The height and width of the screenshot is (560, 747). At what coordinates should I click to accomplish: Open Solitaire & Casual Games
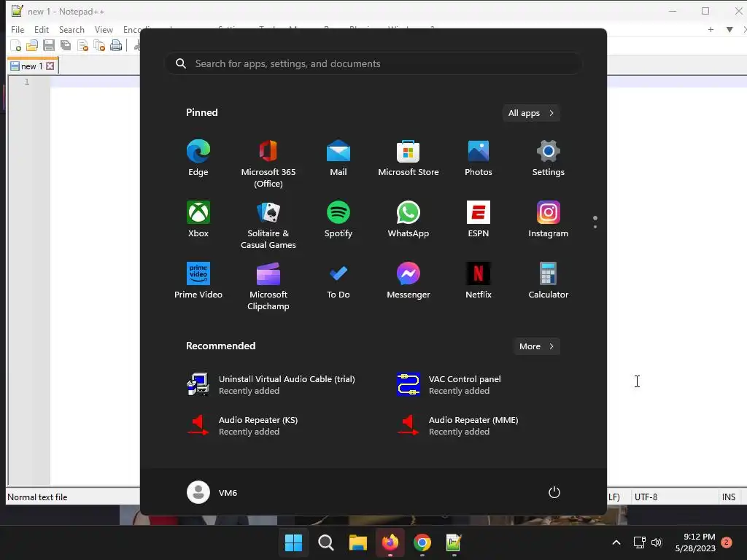268,225
